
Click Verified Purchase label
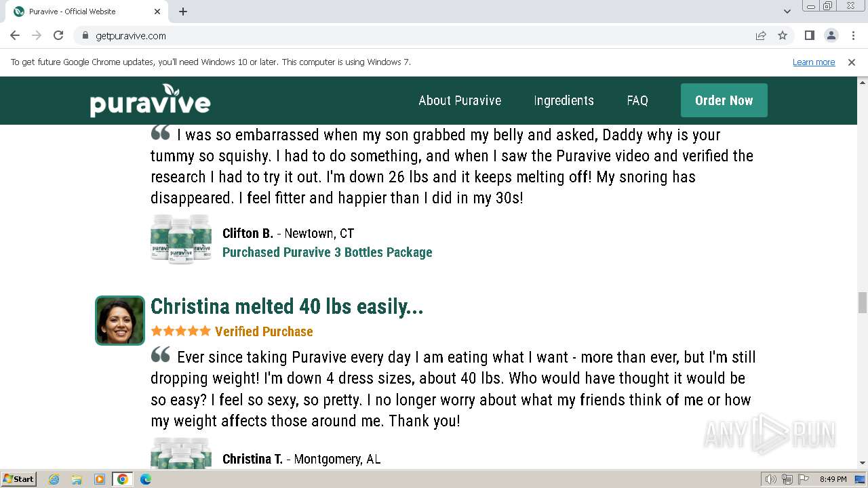click(x=264, y=331)
